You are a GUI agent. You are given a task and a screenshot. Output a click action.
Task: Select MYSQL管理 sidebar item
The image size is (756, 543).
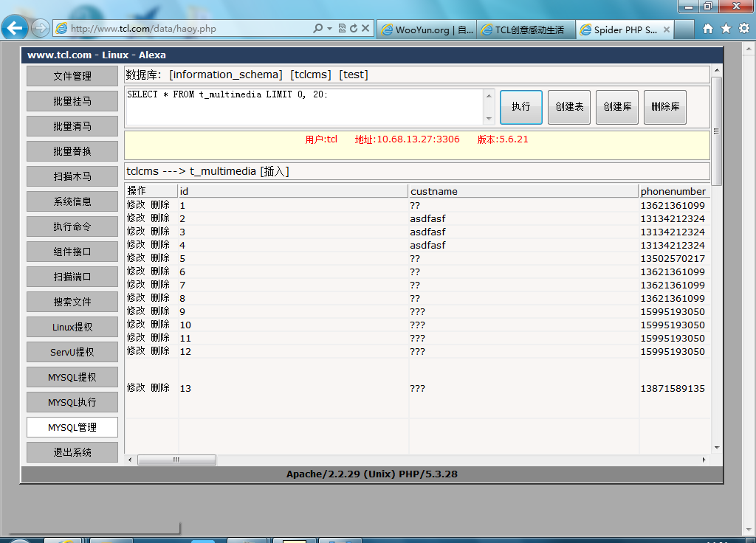click(x=72, y=427)
